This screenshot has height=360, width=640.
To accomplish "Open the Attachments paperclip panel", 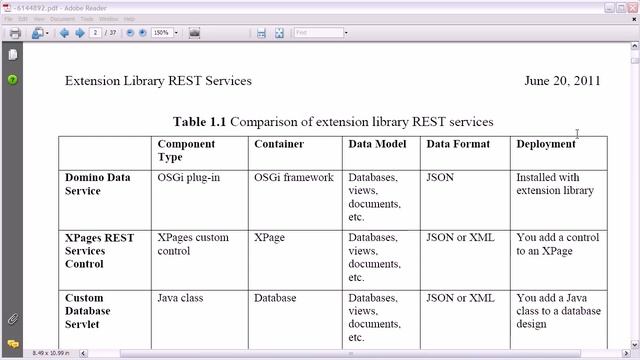I will point(13,319).
